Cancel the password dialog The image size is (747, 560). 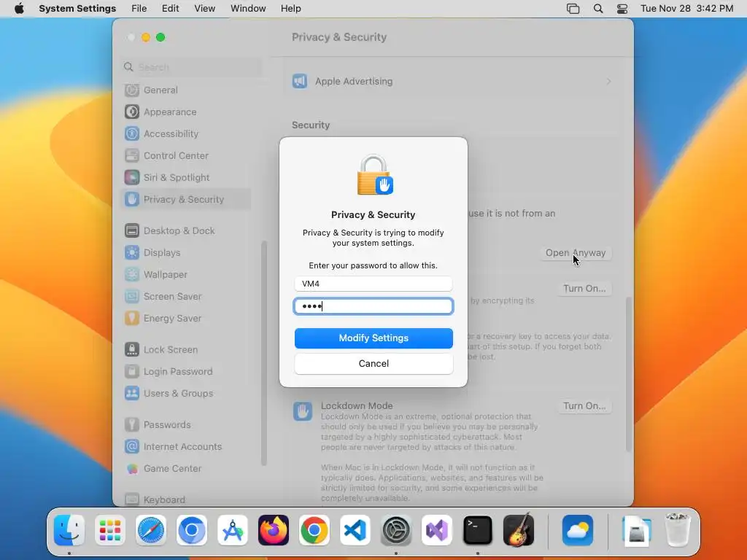(373, 363)
